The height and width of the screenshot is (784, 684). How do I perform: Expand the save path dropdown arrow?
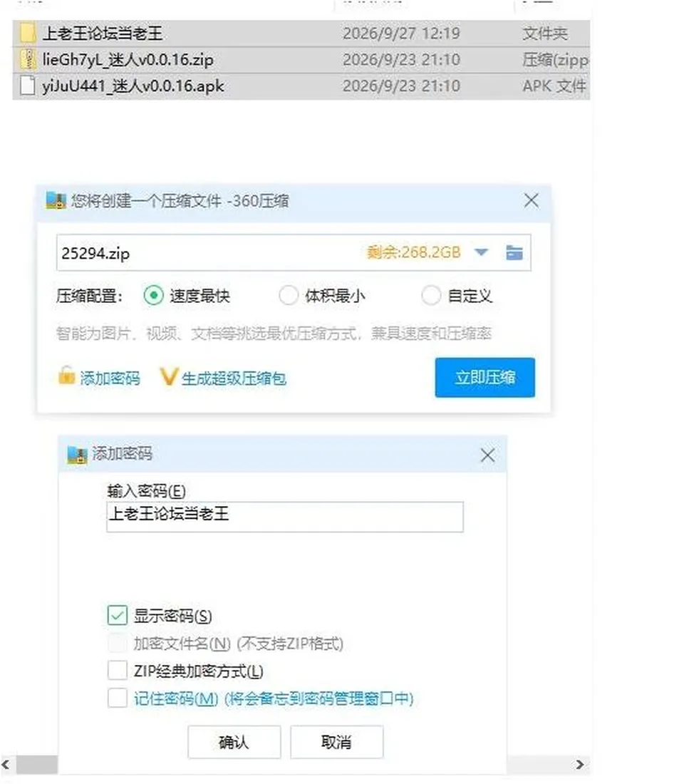click(x=481, y=252)
